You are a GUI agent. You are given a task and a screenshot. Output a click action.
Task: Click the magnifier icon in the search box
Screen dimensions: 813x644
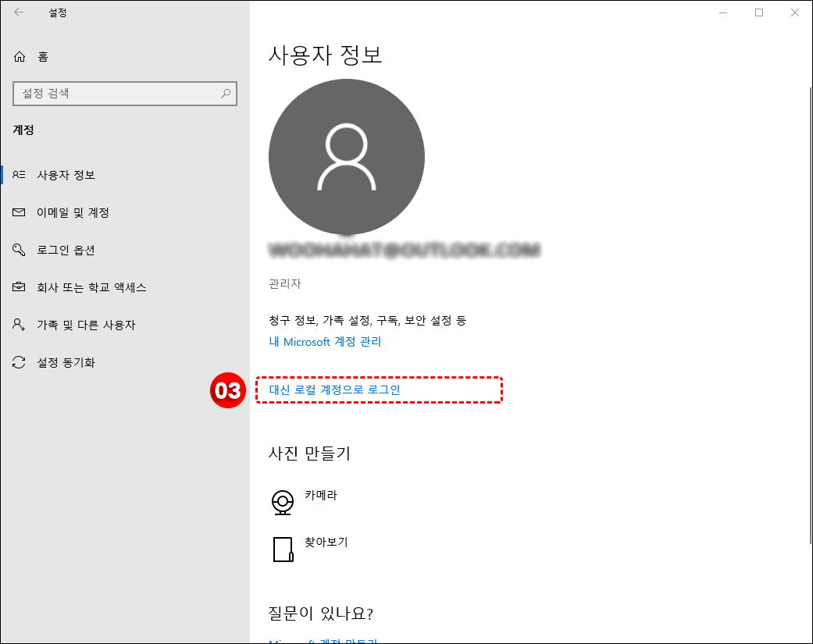[226, 93]
